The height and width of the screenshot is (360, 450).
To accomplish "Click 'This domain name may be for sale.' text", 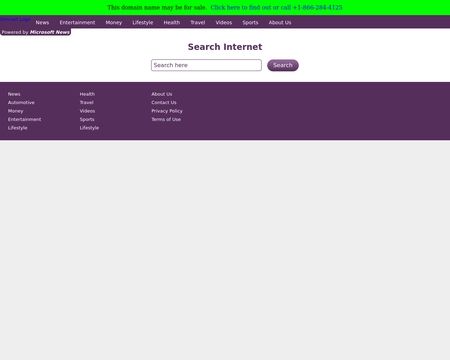I will point(157,7).
